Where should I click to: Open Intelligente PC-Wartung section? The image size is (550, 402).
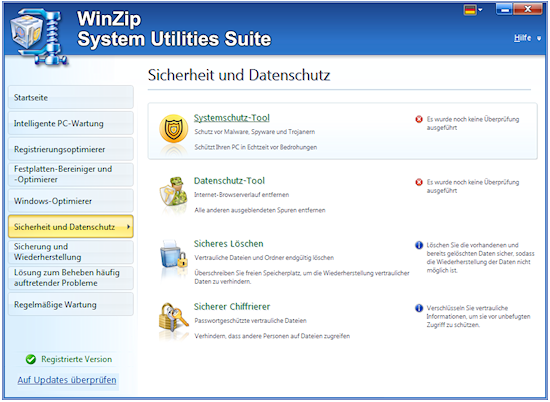pos(71,123)
